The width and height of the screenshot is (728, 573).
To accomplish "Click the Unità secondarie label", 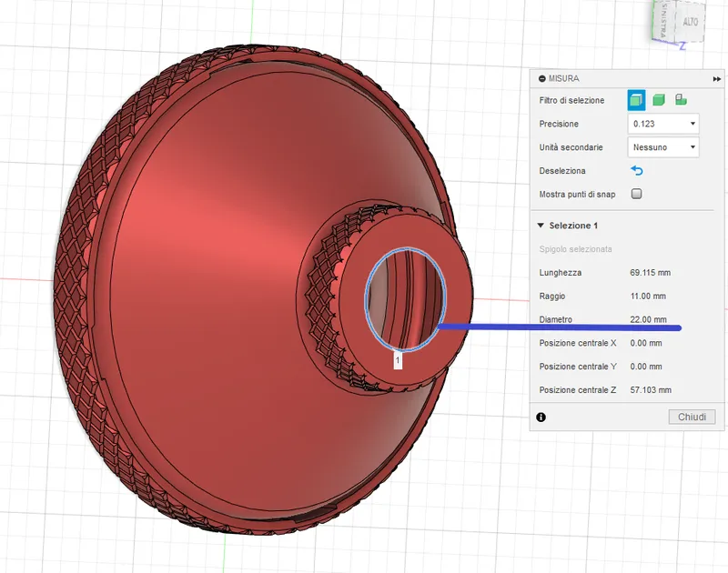I will click(571, 147).
